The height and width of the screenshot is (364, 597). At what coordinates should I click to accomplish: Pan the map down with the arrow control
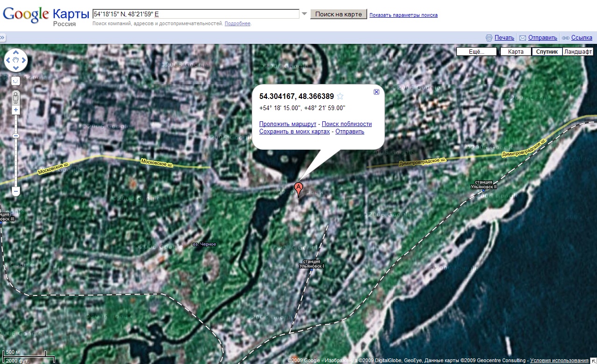(15, 68)
